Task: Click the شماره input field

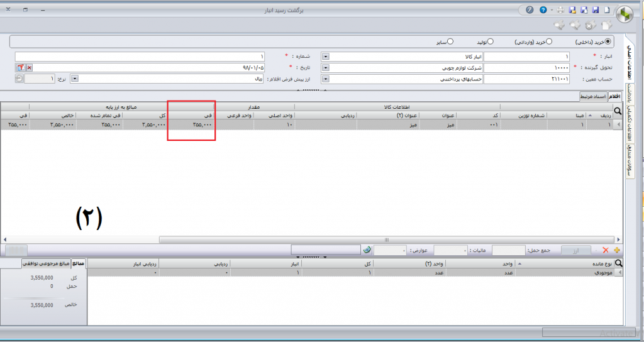Action: 140,57
